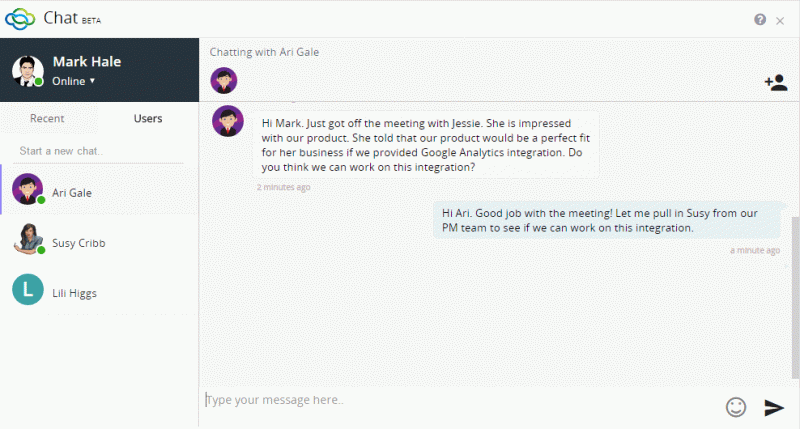This screenshot has width=800, height=429.
Task: Click the conversation vertical scrollbar
Action: coord(795,297)
